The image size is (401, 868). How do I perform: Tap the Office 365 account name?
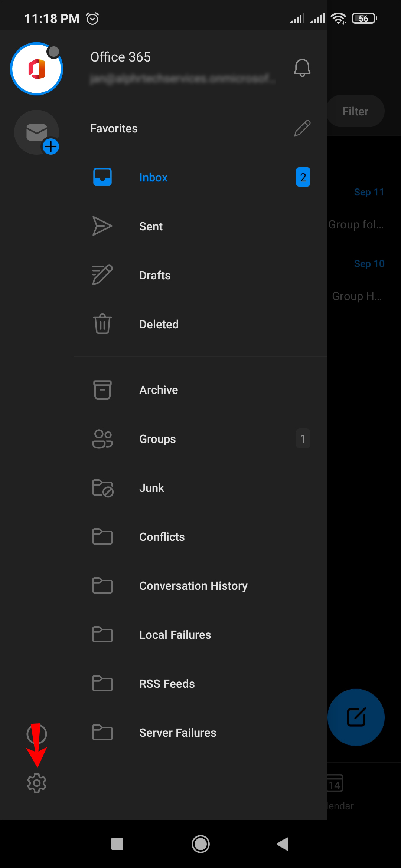[x=120, y=57]
